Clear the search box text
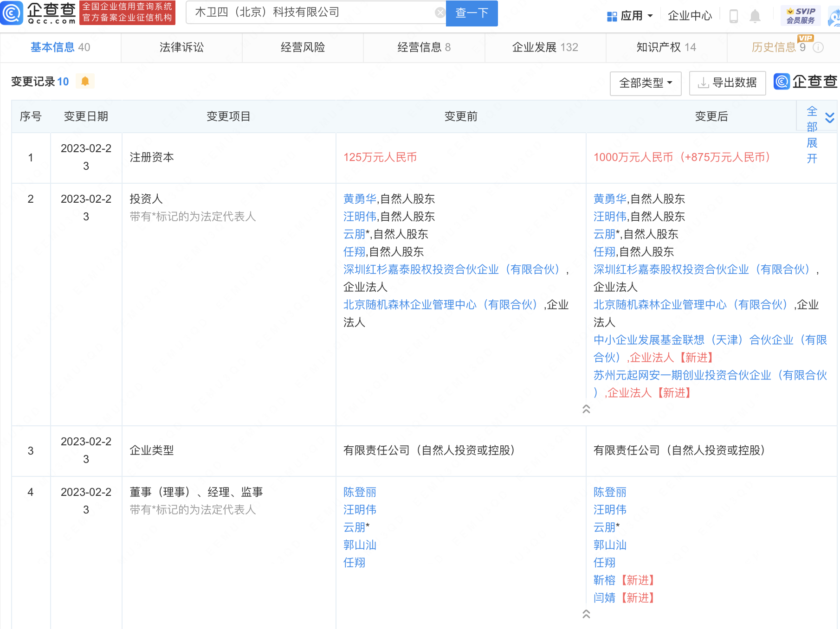Image resolution: width=840 pixels, height=629 pixels. [x=440, y=13]
